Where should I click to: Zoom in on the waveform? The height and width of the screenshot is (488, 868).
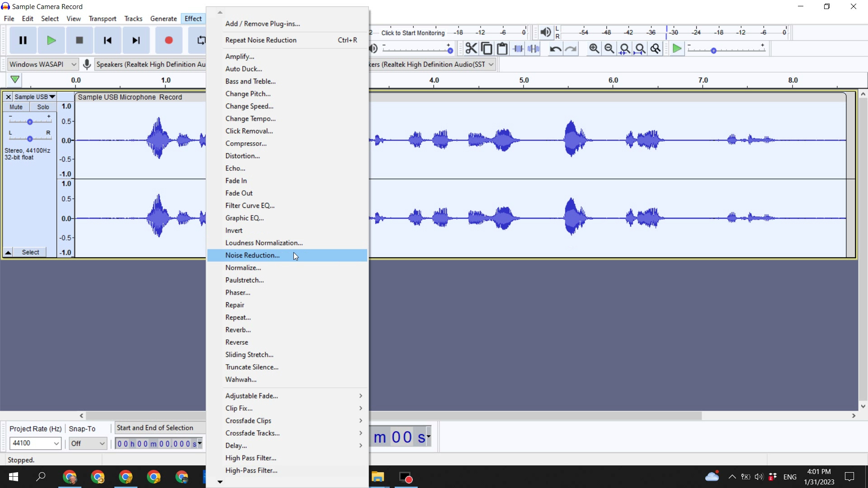click(594, 48)
